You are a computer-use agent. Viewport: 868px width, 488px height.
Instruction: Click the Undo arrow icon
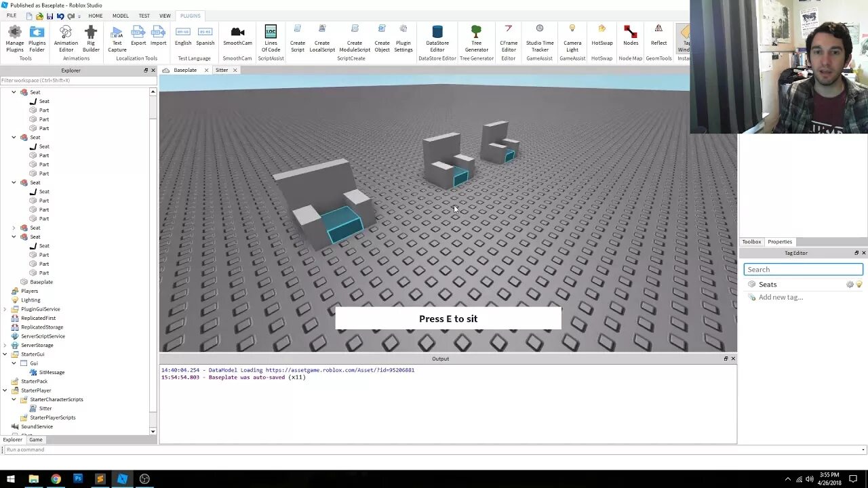(x=60, y=16)
